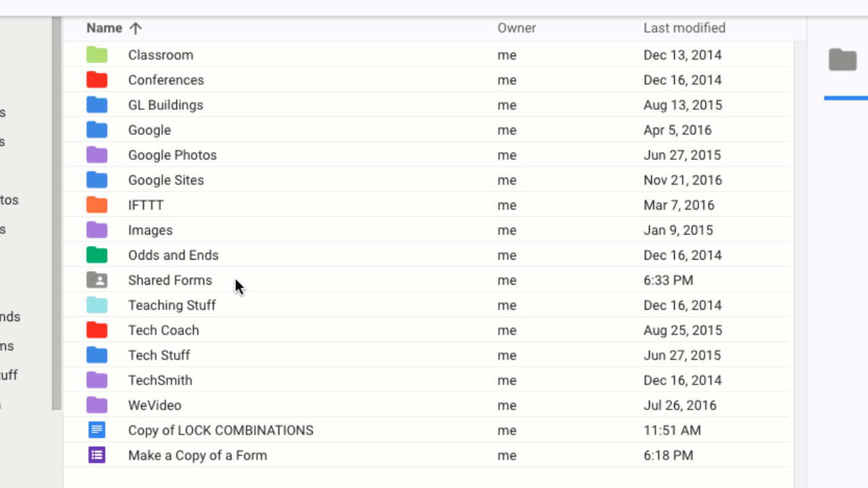Click the light blue Teaching Stuff folder icon
Screen dimensions: 868x488
(x=97, y=306)
